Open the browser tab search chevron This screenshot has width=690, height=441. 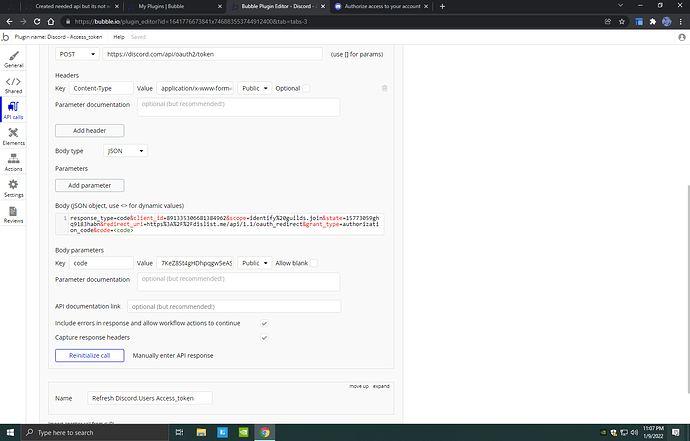pos(620,6)
